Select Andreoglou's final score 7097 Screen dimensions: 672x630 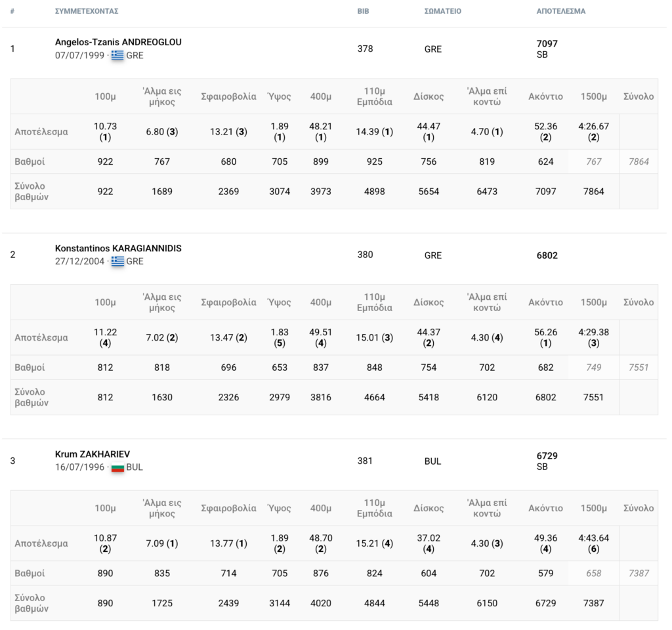[547, 44]
